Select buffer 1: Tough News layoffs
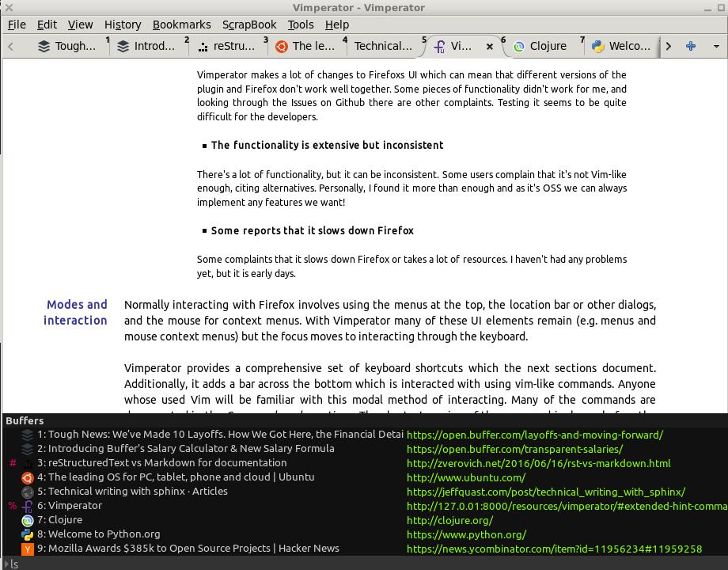The image size is (728, 570). [x=220, y=435]
